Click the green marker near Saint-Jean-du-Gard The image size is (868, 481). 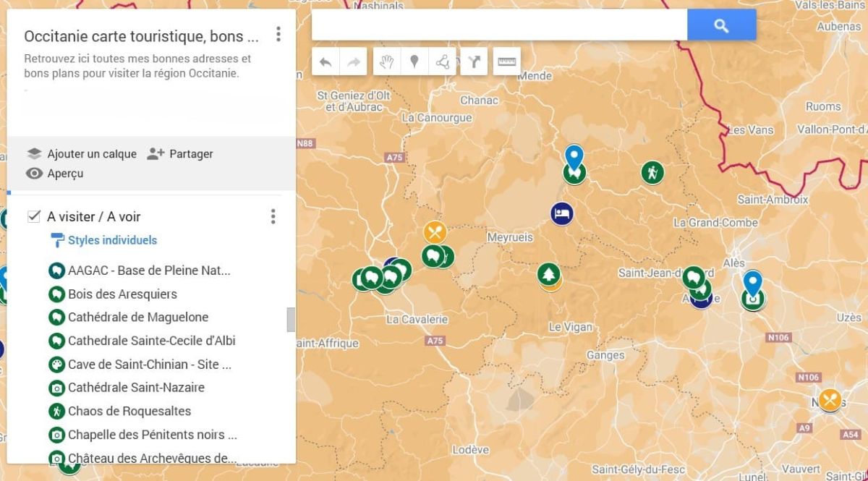click(693, 278)
